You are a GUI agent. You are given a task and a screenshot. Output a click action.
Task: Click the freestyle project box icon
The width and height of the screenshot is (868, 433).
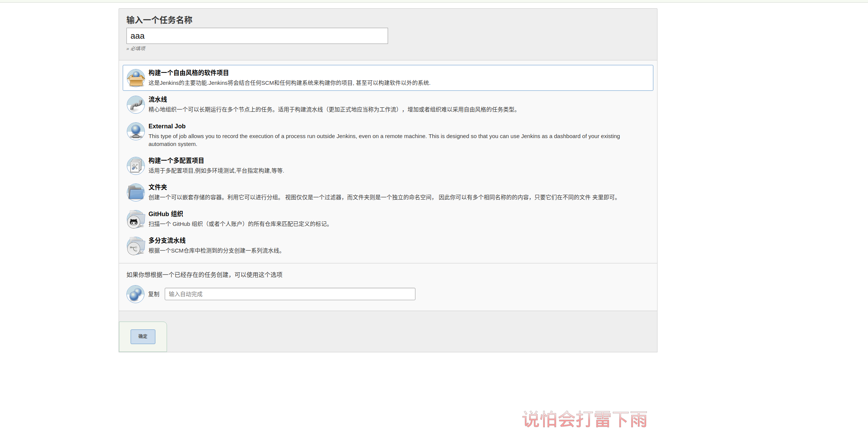(135, 78)
